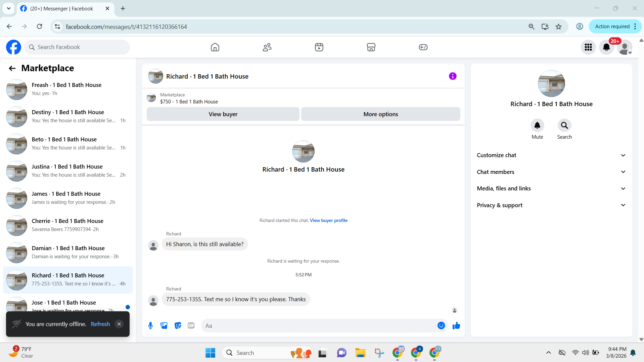
Task: Open the Chrome three-dot menu
Action: tap(635, 27)
